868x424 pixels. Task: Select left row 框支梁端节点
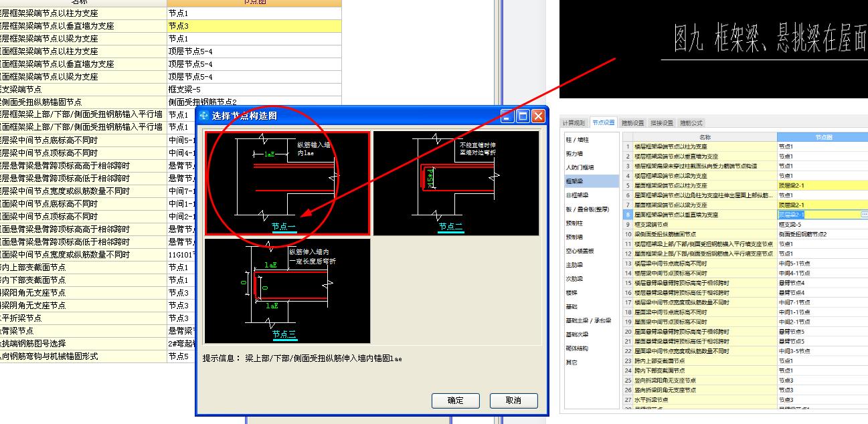point(84,89)
